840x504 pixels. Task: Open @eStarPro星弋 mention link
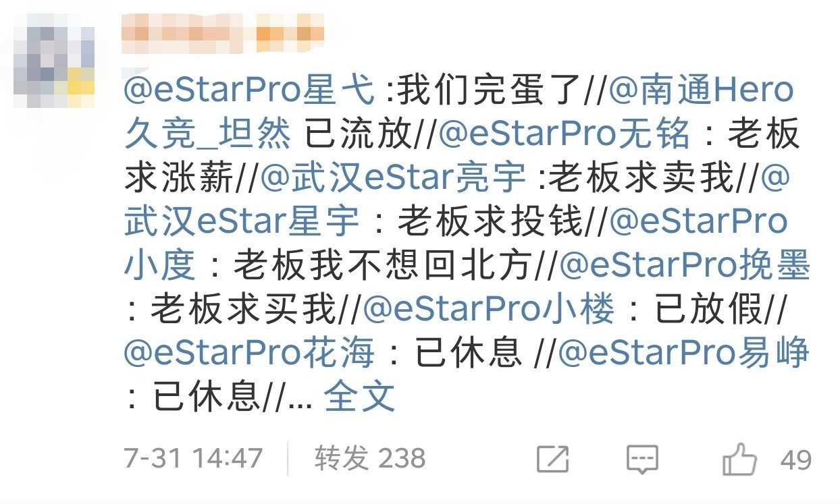(249, 91)
